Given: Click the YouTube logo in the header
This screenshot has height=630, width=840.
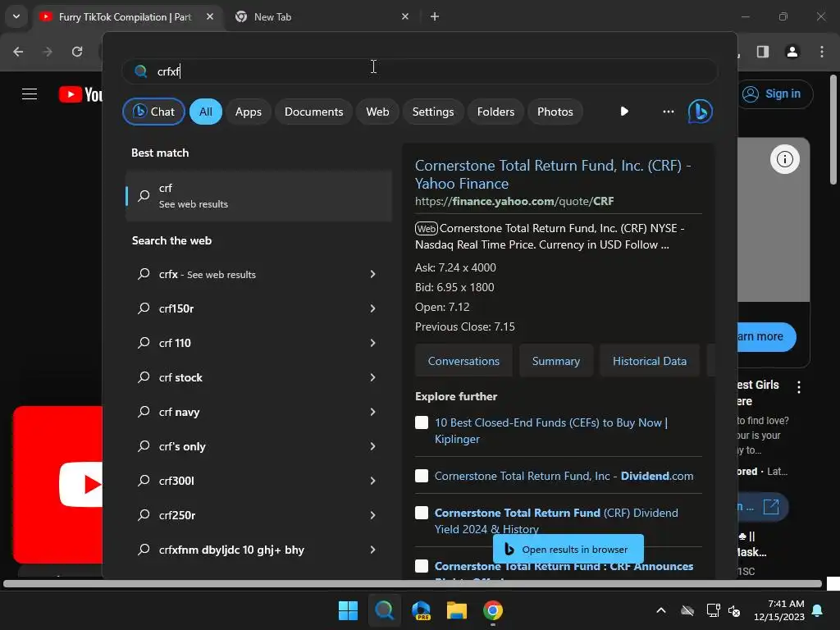Looking at the screenshot, I should pyautogui.click(x=80, y=94).
